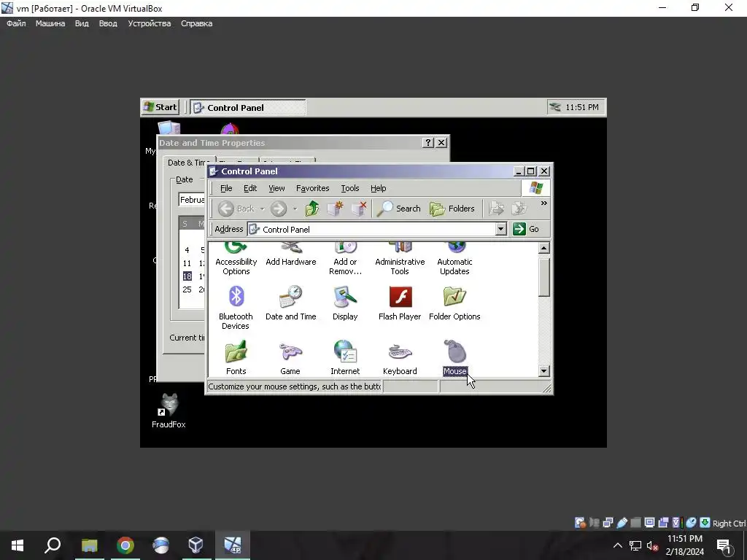747x560 pixels.
Task: Click the Control Panel scrollbar up arrow
Action: coord(543,248)
